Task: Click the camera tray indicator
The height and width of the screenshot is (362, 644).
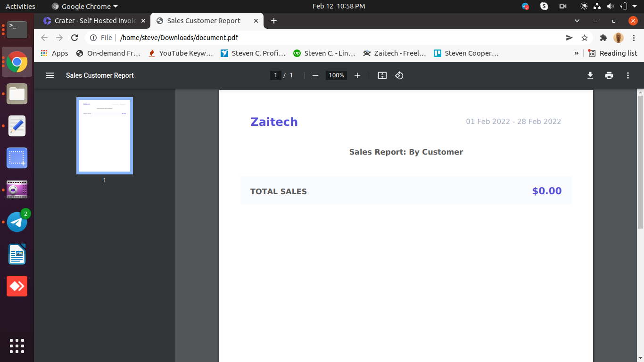Action: click(562, 6)
